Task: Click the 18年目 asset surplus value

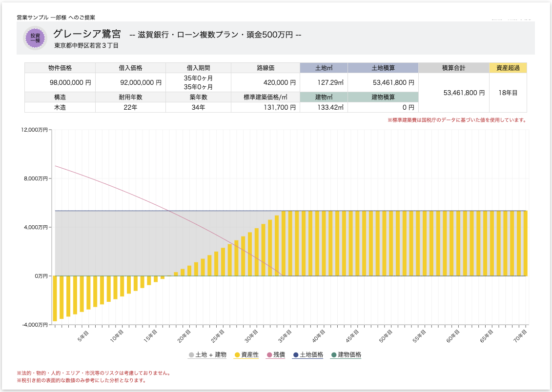Action: 508,93
